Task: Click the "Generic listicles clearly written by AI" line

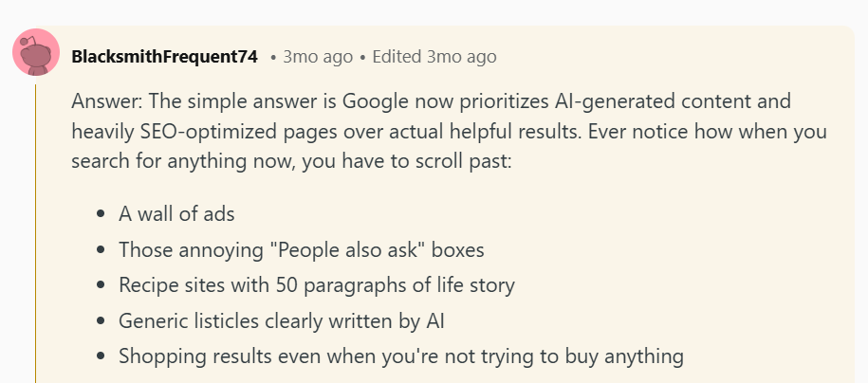Action: [281, 321]
